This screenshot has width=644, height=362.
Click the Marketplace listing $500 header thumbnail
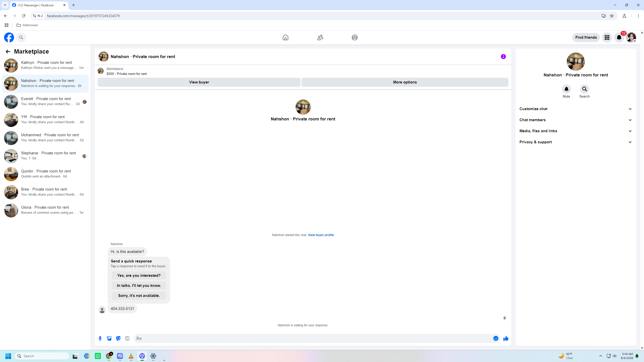click(101, 71)
